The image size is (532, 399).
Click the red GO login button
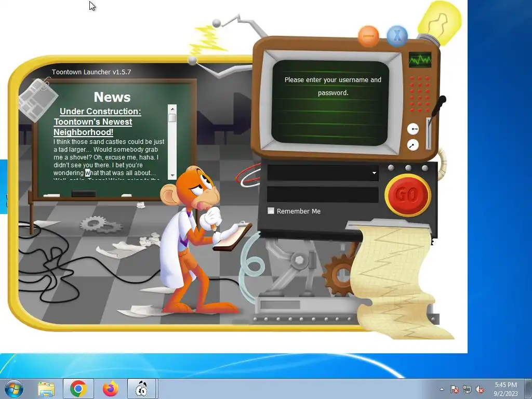pyautogui.click(x=407, y=195)
